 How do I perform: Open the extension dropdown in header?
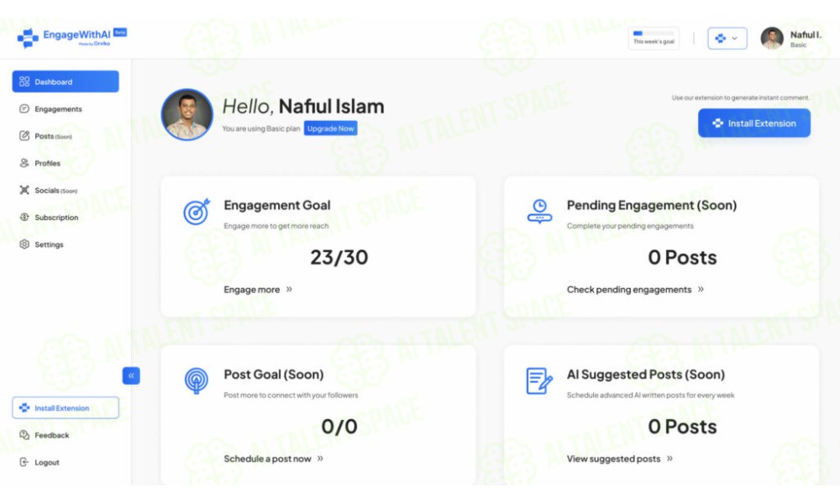pos(727,39)
